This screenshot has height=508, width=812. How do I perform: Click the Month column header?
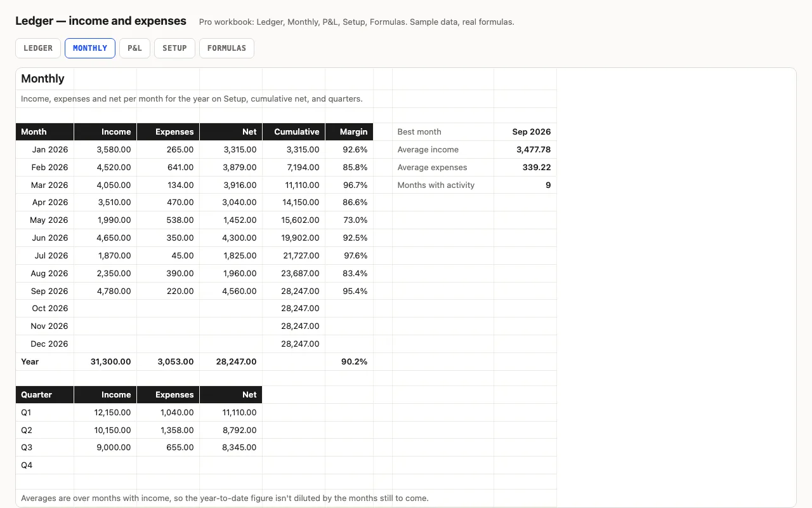[45, 131]
